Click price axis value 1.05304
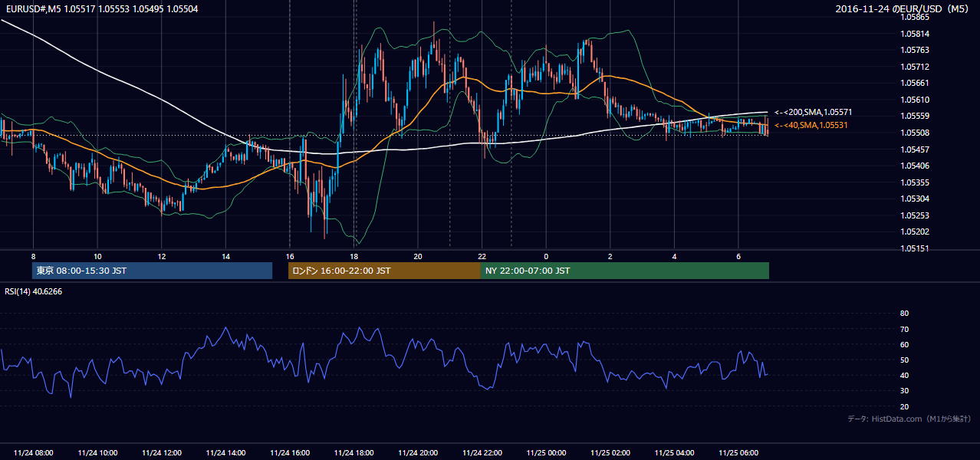The width and height of the screenshot is (980, 460). [x=916, y=199]
